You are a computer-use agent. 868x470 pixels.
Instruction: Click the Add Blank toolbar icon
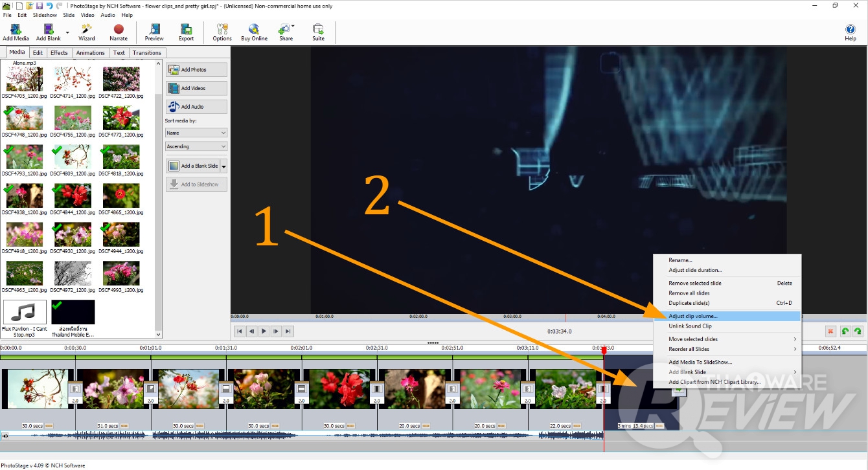click(x=49, y=32)
